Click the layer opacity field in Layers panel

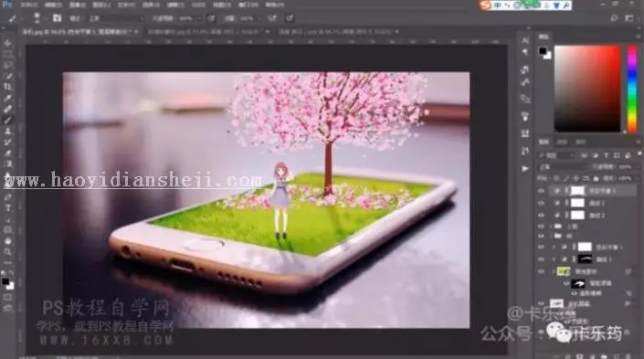(626, 167)
